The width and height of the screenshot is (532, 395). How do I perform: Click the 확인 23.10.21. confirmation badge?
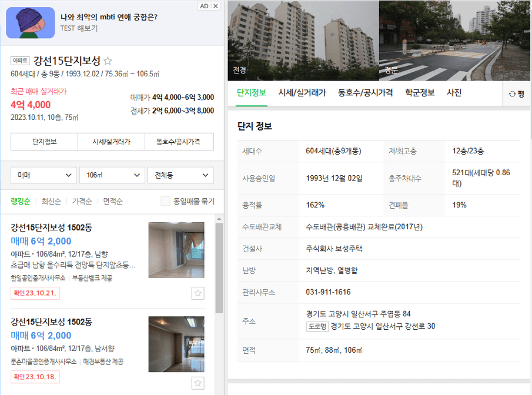click(x=35, y=293)
